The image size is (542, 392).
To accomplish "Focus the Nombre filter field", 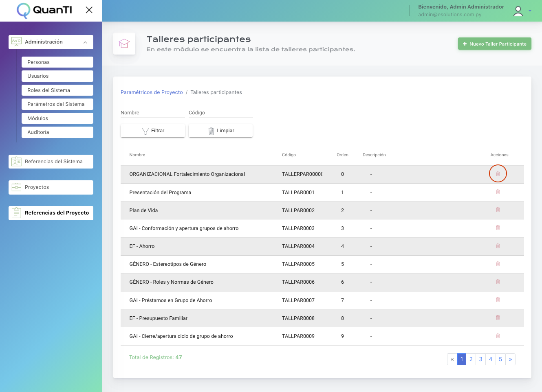I will [x=153, y=113].
